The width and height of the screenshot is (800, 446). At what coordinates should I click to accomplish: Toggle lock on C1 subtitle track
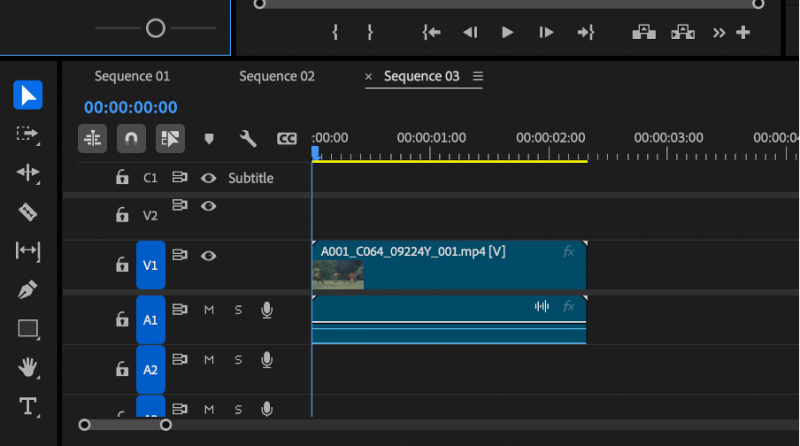click(122, 177)
